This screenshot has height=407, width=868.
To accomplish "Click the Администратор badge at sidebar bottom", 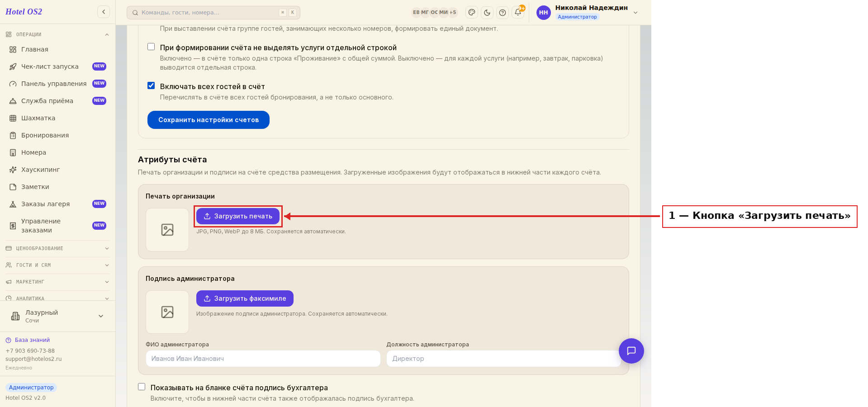I will click(x=31, y=388).
